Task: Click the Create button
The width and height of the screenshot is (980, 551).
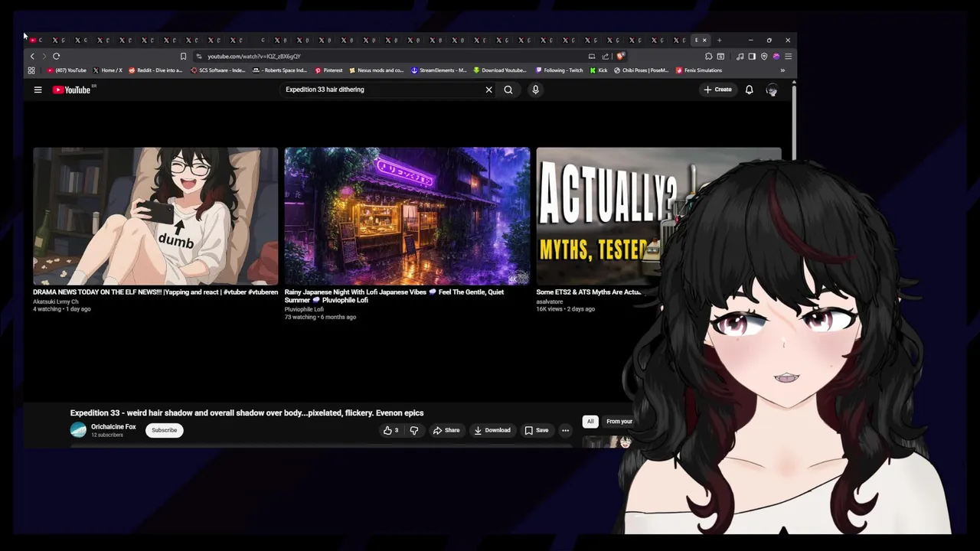Action: 718,90
